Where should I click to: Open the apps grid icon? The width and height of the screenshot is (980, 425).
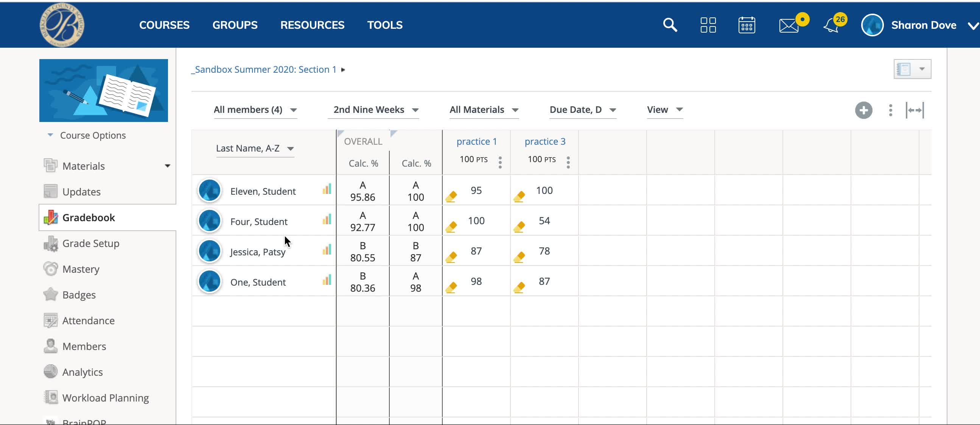pos(708,25)
